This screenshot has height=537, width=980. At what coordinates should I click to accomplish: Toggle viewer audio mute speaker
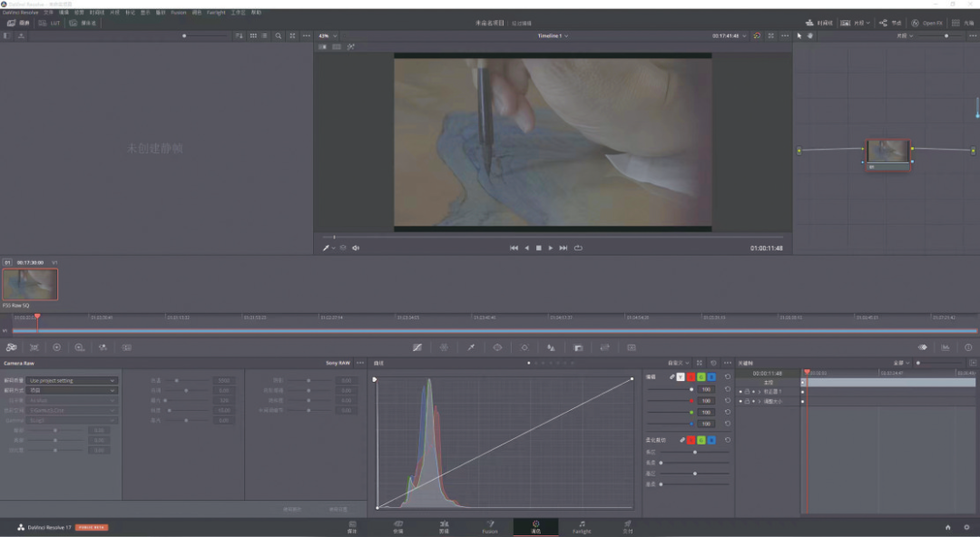pyautogui.click(x=356, y=249)
